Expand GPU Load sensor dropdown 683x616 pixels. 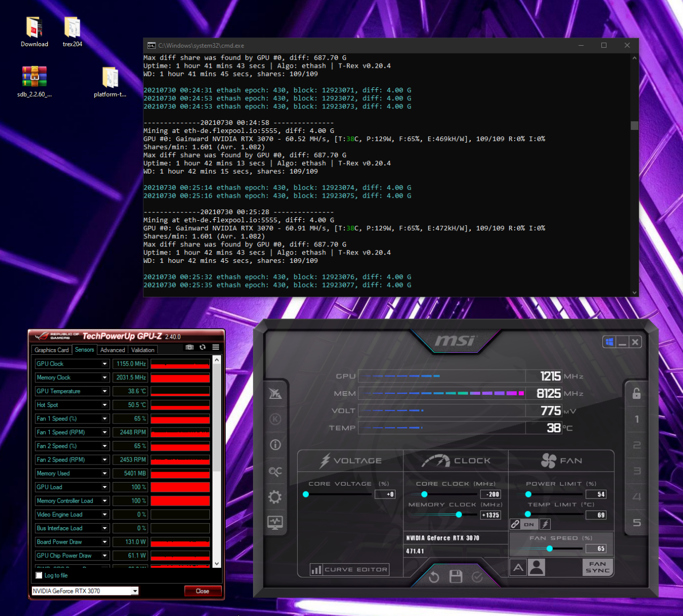(x=105, y=487)
